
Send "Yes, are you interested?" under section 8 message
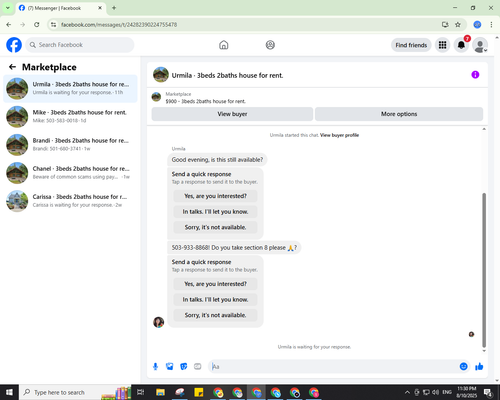[x=215, y=284]
